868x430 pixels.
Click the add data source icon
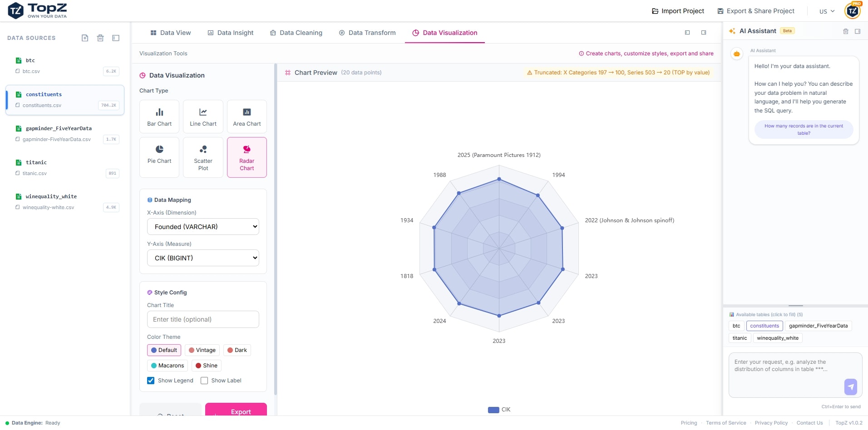point(85,38)
